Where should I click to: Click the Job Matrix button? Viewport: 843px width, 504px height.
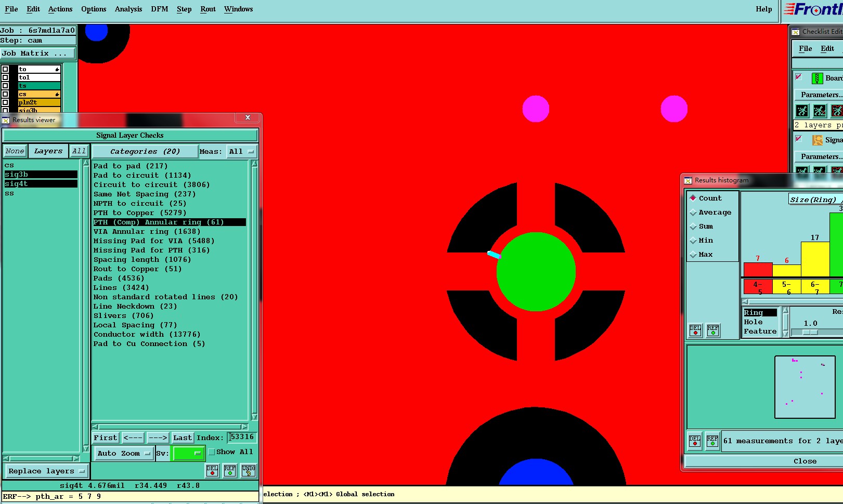pyautogui.click(x=37, y=53)
